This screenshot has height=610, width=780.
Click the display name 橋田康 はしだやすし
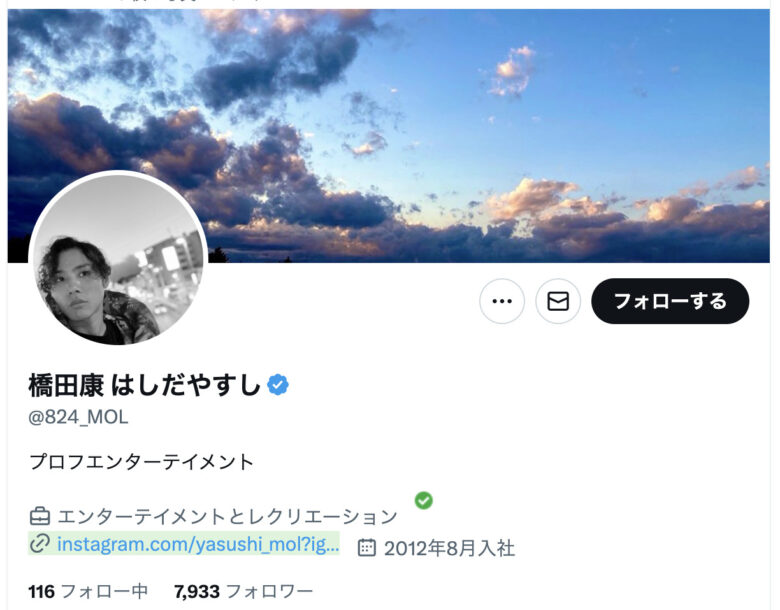pyautogui.click(x=145, y=385)
